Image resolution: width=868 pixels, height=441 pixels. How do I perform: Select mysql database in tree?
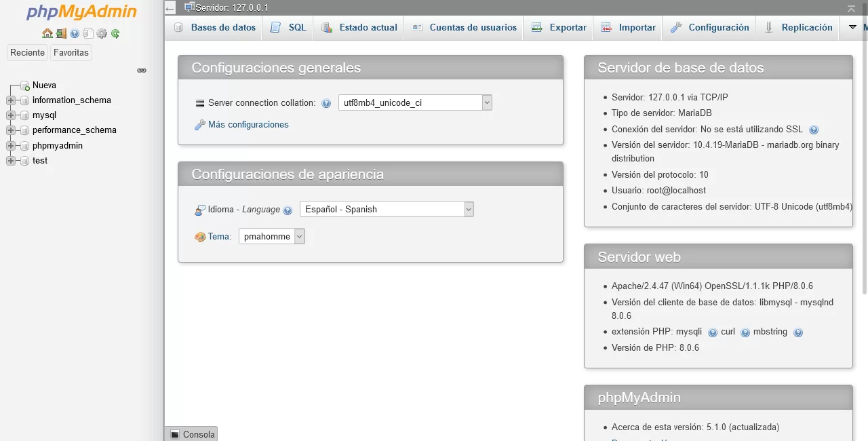[44, 115]
